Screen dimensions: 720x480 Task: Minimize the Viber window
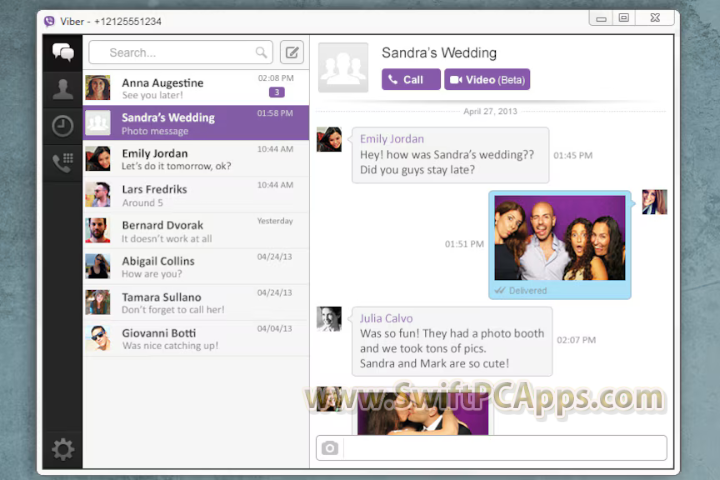tap(601, 18)
